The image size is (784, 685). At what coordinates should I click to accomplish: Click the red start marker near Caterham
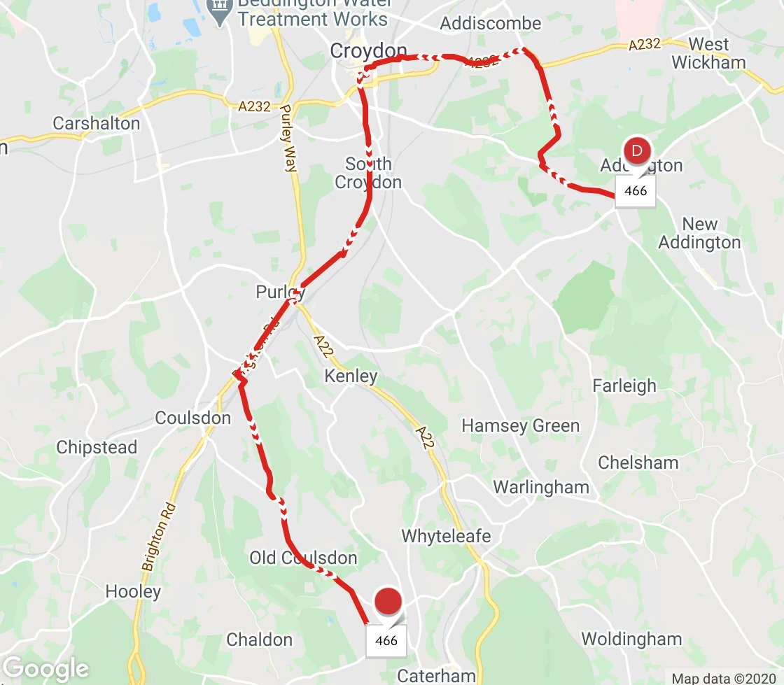click(x=388, y=601)
